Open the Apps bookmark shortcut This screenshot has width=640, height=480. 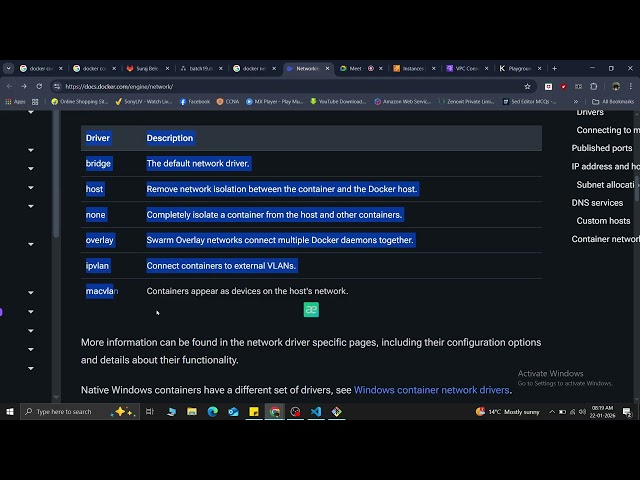tap(15, 102)
